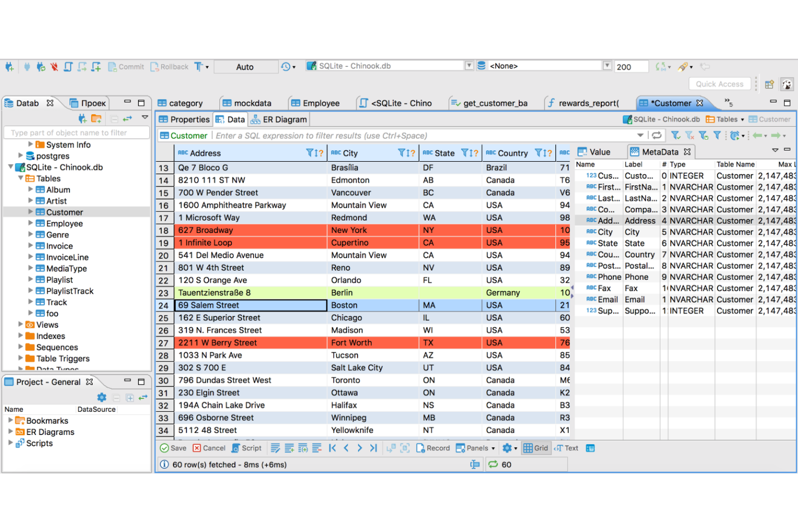Viewport: 798px width, 532px height.
Task: Open the Employee editor tab
Action: click(x=320, y=102)
